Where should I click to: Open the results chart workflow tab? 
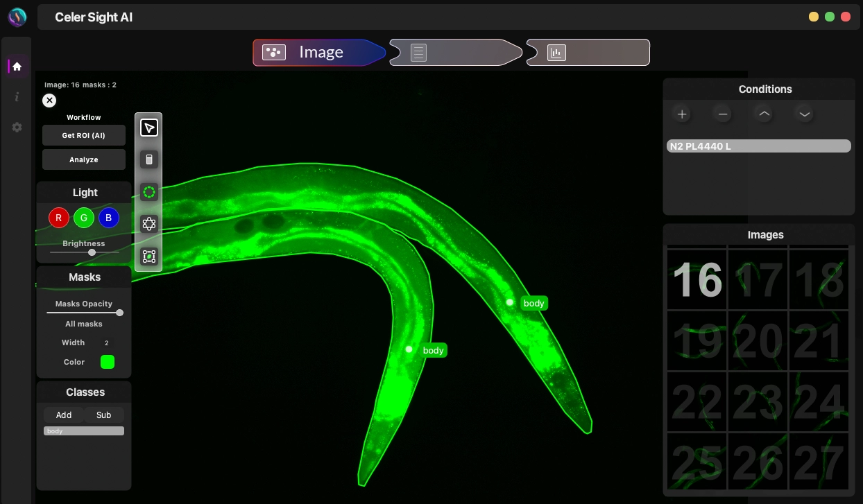[x=588, y=53]
